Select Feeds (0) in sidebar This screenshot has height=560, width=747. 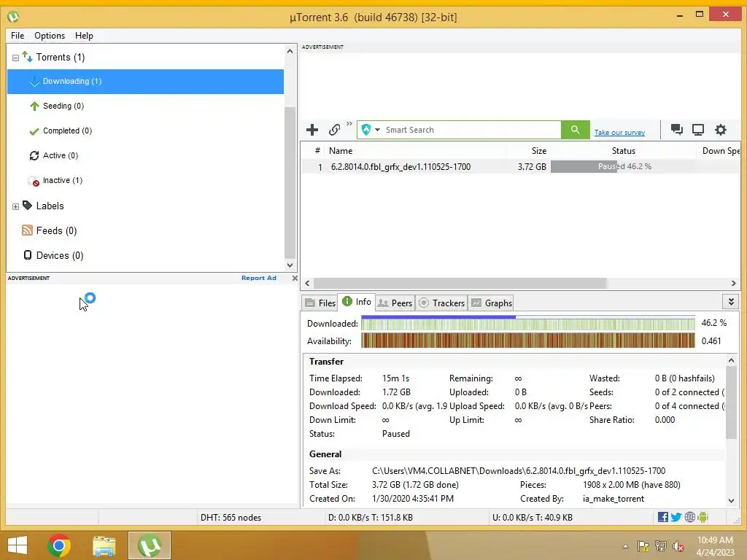coord(145,230)
